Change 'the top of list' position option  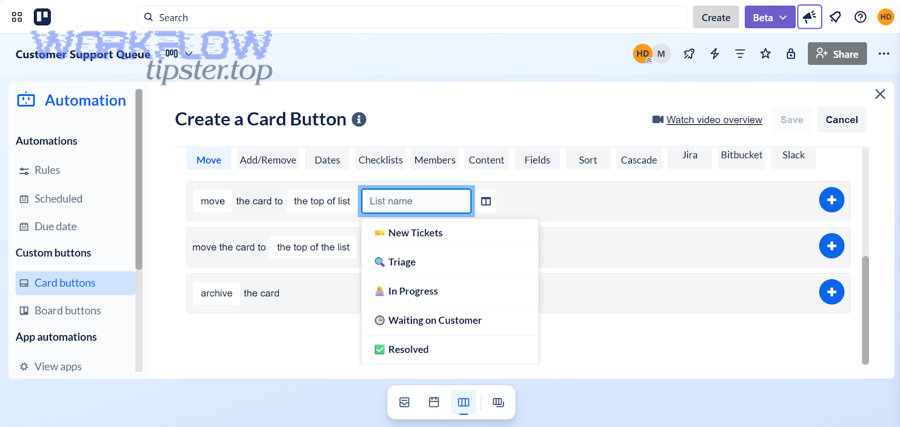click(x=322, y=201)
